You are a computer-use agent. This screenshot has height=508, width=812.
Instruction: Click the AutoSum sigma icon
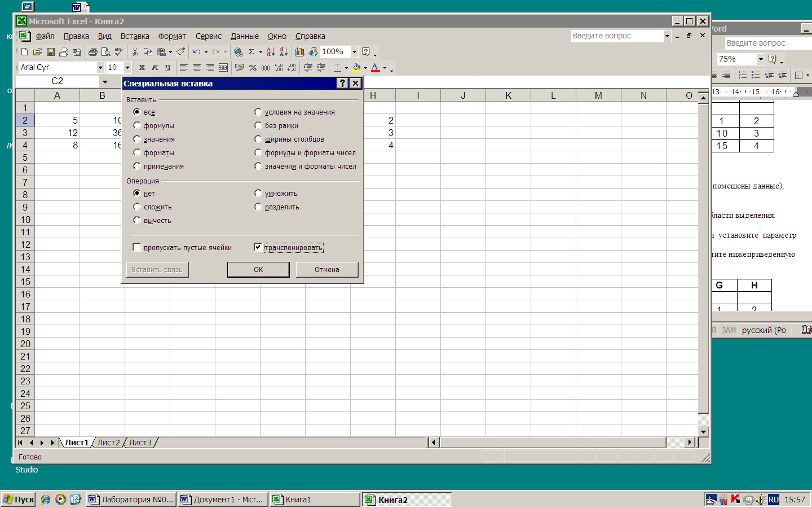click(251, 52)
